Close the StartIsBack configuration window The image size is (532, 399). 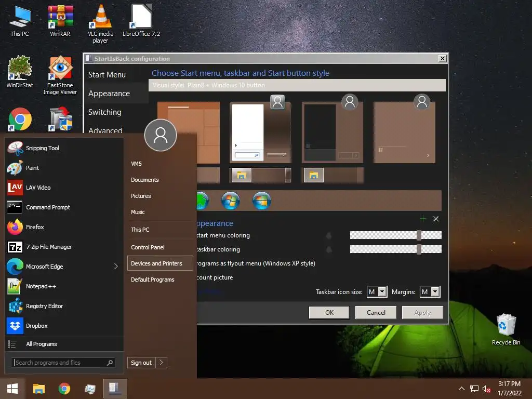click(x=443, y=58)
